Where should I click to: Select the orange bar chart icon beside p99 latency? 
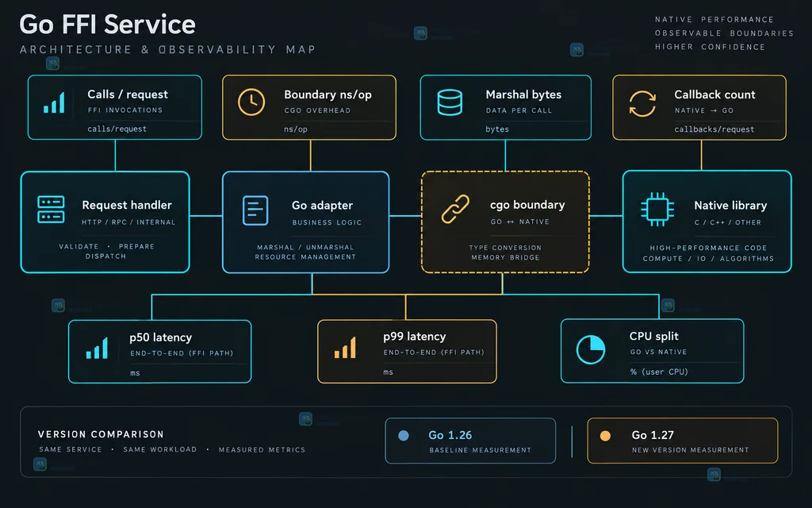(x=345, y=348)
